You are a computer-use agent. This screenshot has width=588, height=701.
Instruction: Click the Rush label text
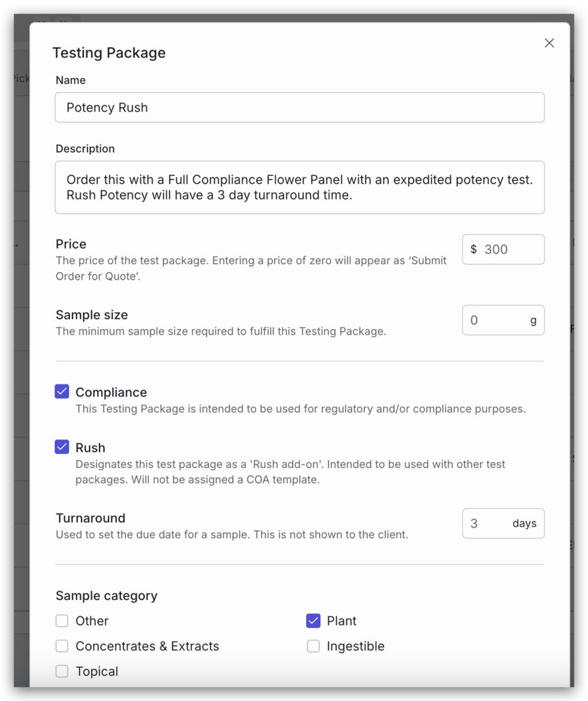90,447
